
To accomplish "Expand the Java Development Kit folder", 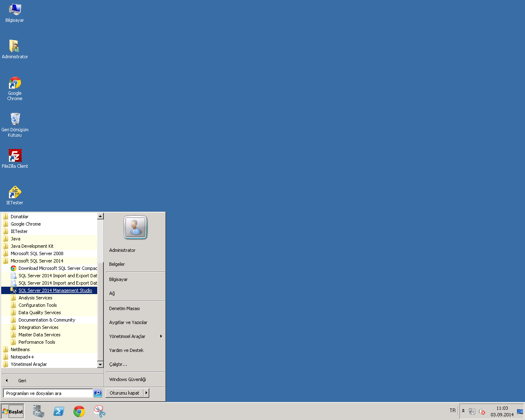I will [x=49, y=246].
